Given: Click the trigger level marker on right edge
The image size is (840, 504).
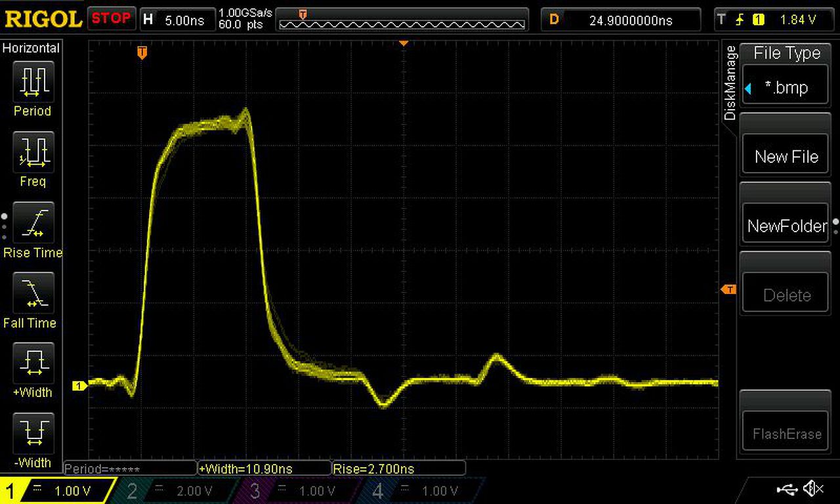Looking at the screenshot, I should pyautogui.click(x=728, y=289).
